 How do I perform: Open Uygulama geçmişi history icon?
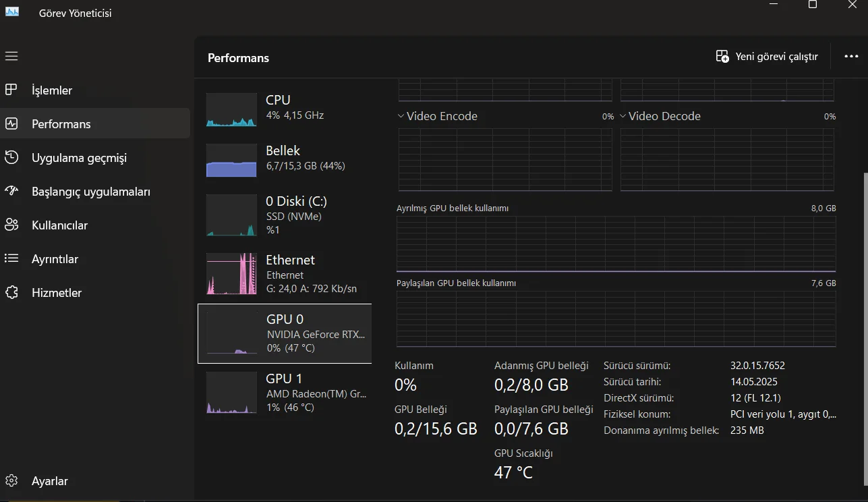point(11,157)
